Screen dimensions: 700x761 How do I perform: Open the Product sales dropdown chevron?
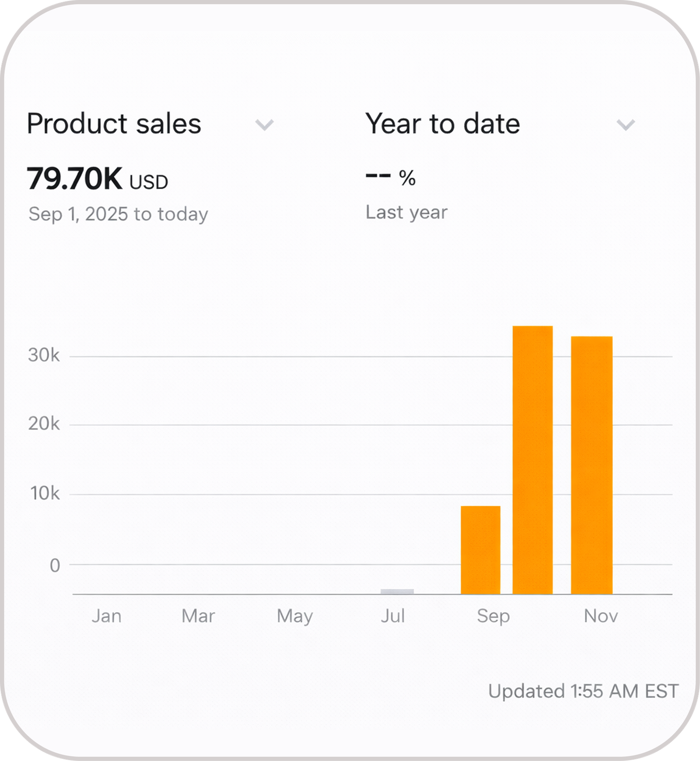tap(265, 125)
